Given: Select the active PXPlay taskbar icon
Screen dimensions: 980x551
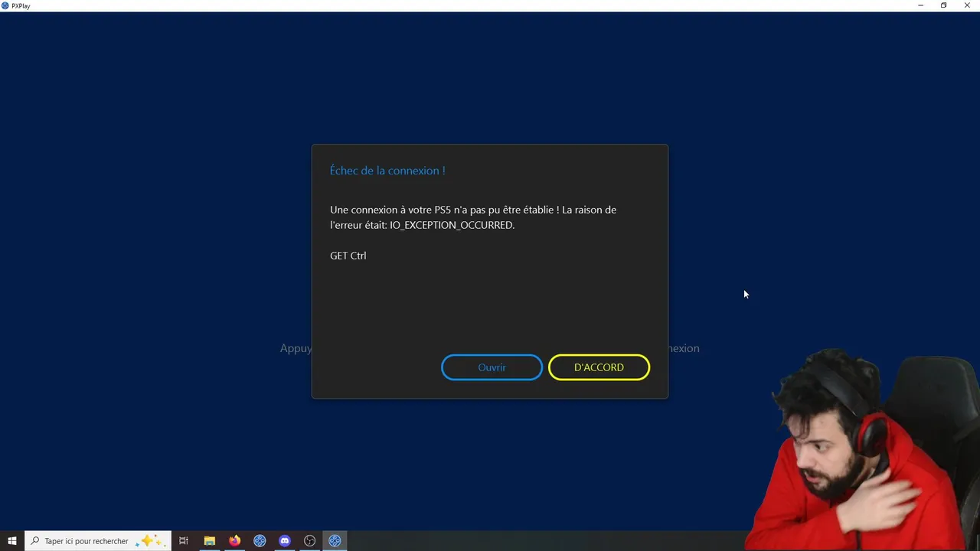Looking at the screenshot, I should pyautogui.click(x=335, y=541).
